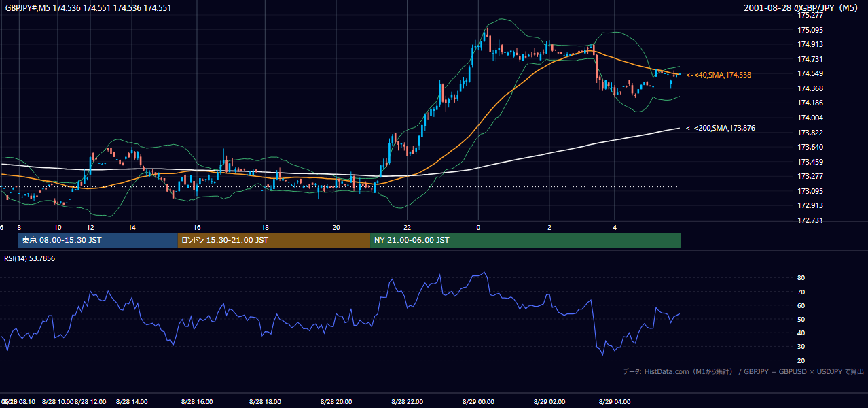
Task: Click price axis value 174.731
Action: [x=810, y=59]
